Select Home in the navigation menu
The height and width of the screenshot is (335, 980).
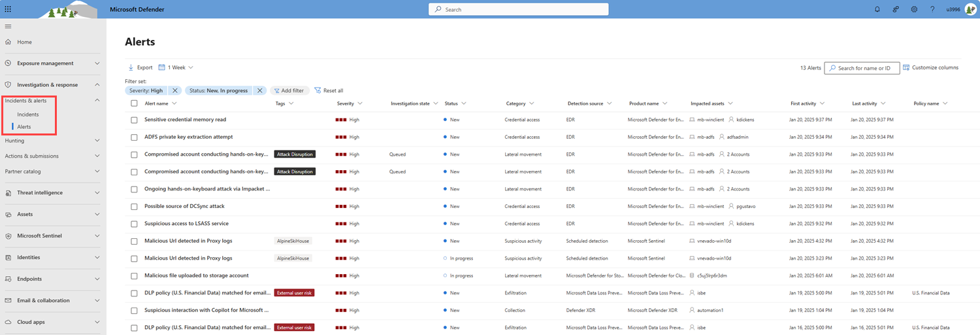click(24, 42)
